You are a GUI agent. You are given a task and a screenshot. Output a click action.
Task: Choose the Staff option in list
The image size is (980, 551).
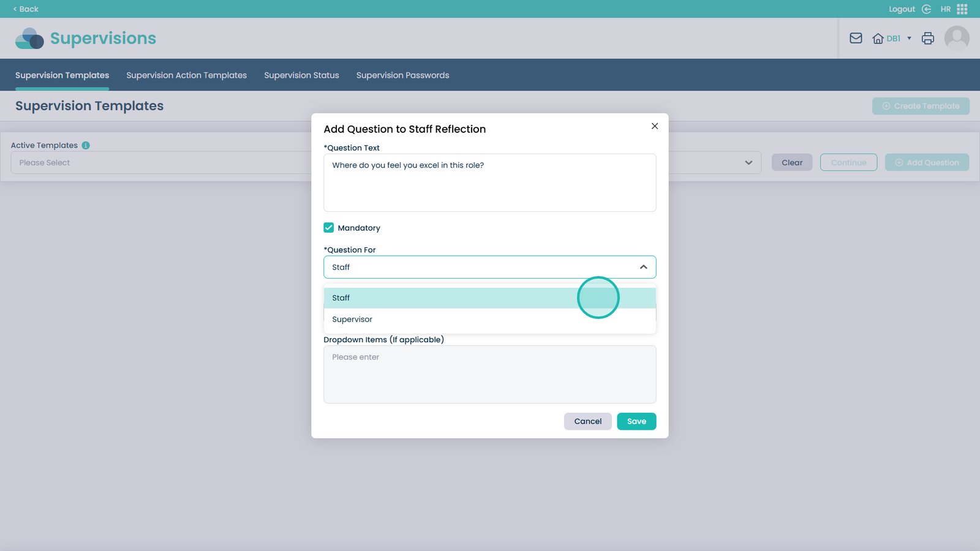coord(341,298)
